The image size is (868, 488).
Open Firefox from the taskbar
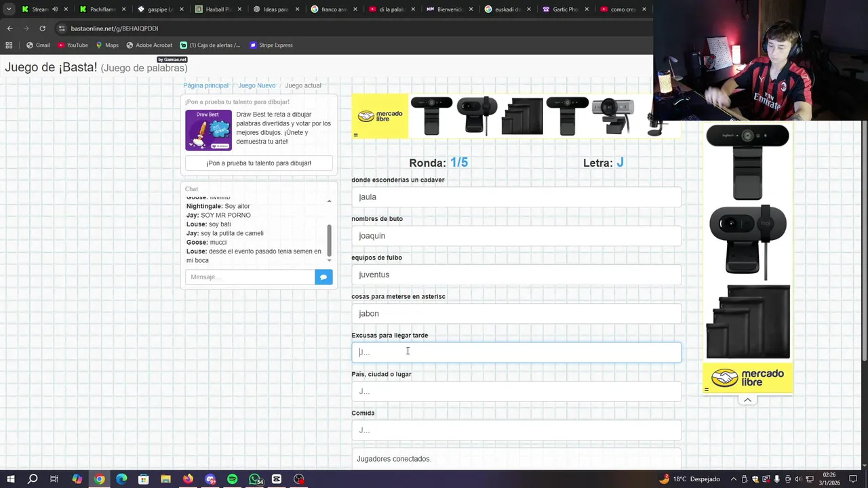(188, 479)
